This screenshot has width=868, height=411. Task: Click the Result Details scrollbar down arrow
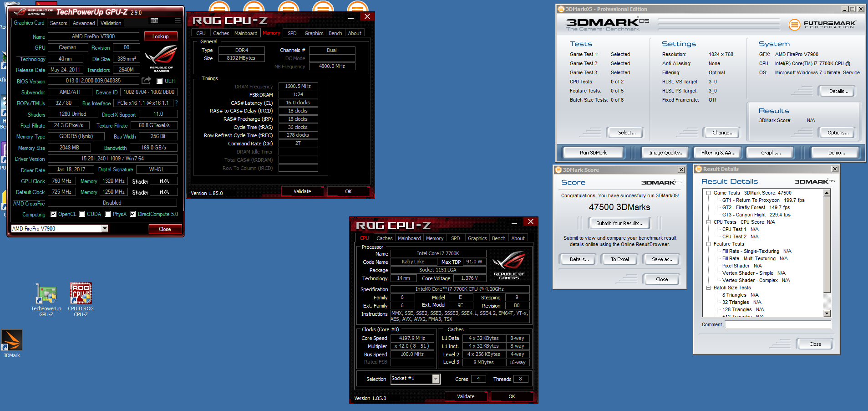827,313
